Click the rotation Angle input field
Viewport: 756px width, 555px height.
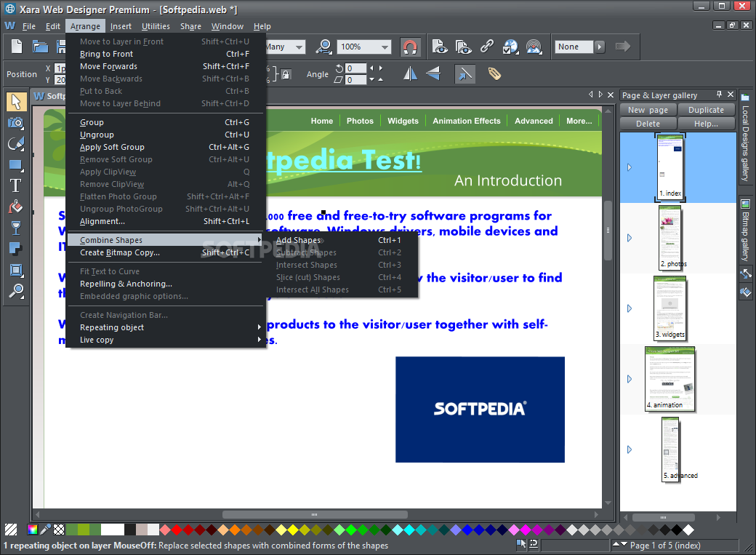356,68
